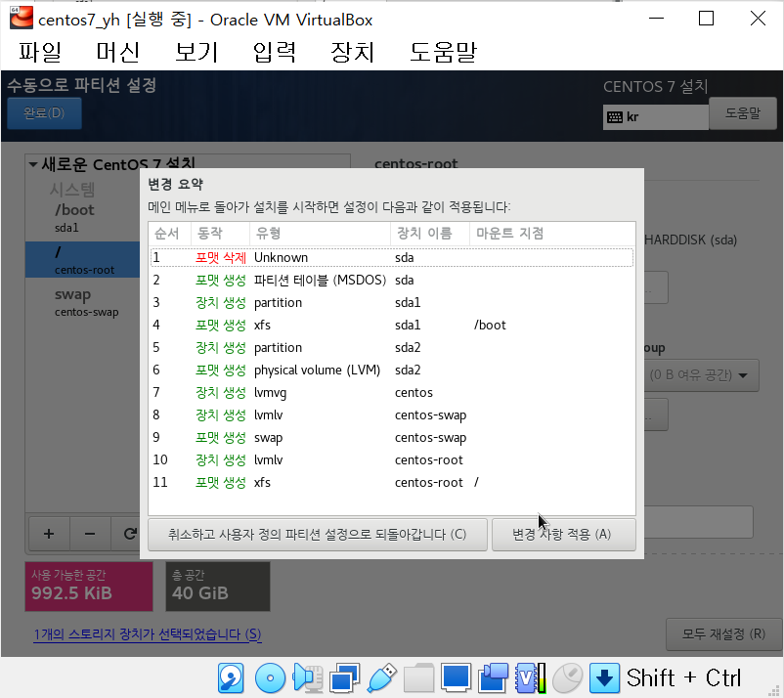This screenshot has width=784, height=698.
Task: Click the minus remove mount point button
Action: tap(90, 534)
